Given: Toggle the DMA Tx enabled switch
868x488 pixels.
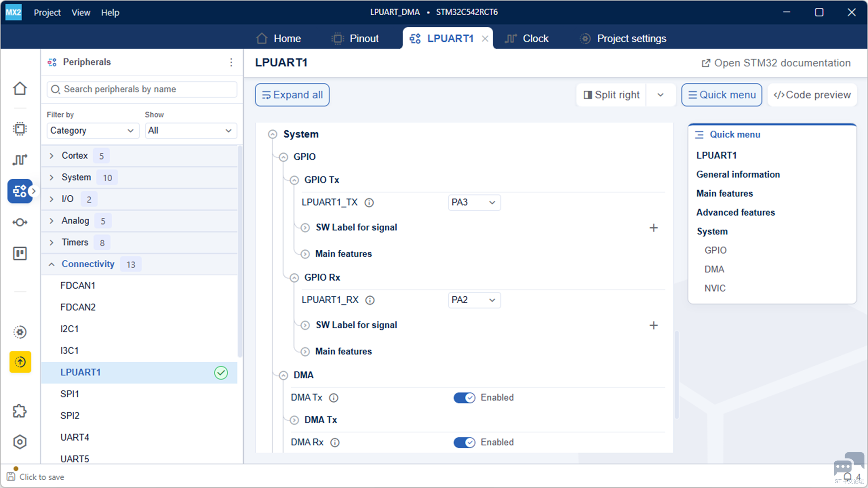Looking at the screenshot, I should [x=464, y=398].
